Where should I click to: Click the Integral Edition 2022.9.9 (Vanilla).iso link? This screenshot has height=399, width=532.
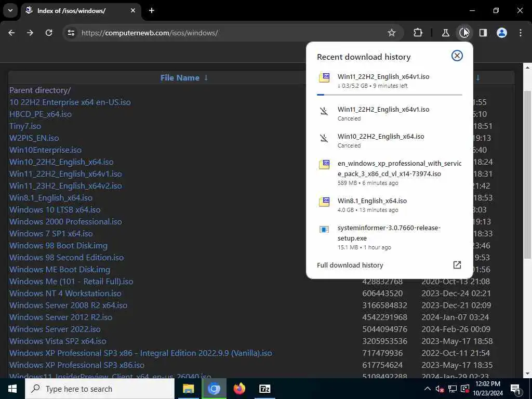point(140,353)
